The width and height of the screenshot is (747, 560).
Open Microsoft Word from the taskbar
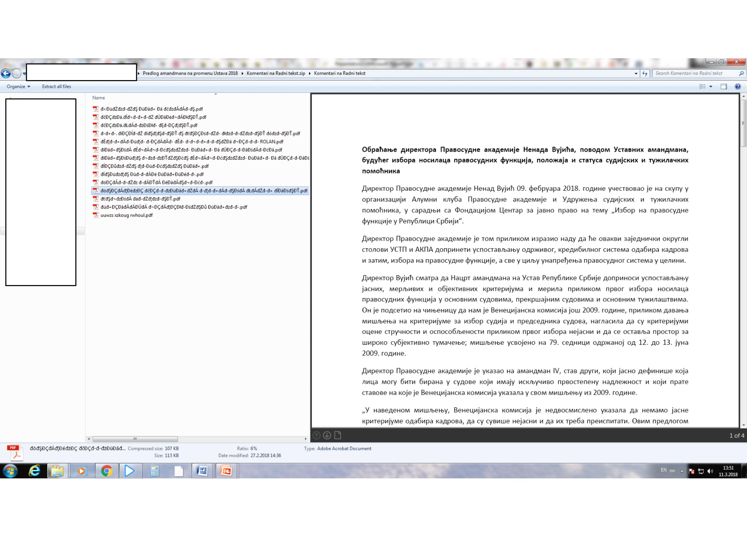(x=202, y=471)
